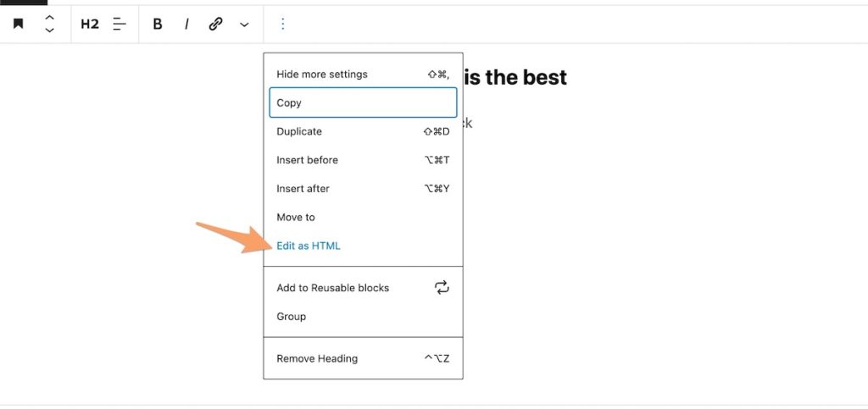
Task: Move block up with the up chevron
Action: point(49,19)
